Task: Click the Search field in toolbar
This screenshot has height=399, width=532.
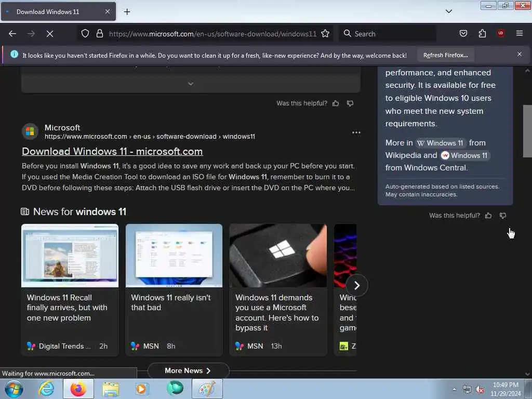Action: (387, 34)
